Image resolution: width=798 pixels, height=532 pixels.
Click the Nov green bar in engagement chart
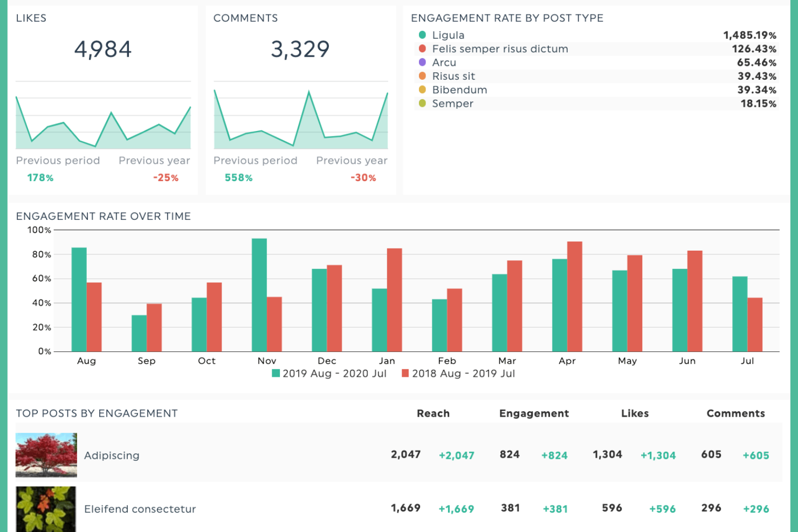(x=258, y=294)
